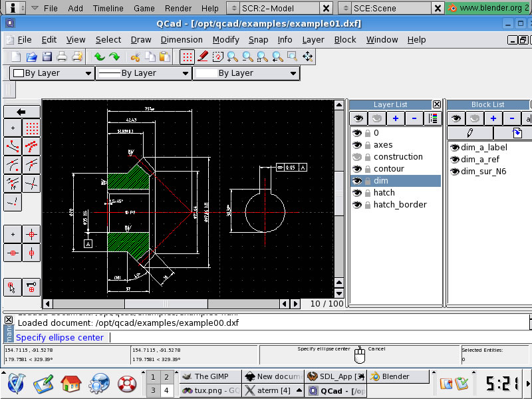Add a new layer with the plus button
The image size is (532, 399).
point(396,118)
